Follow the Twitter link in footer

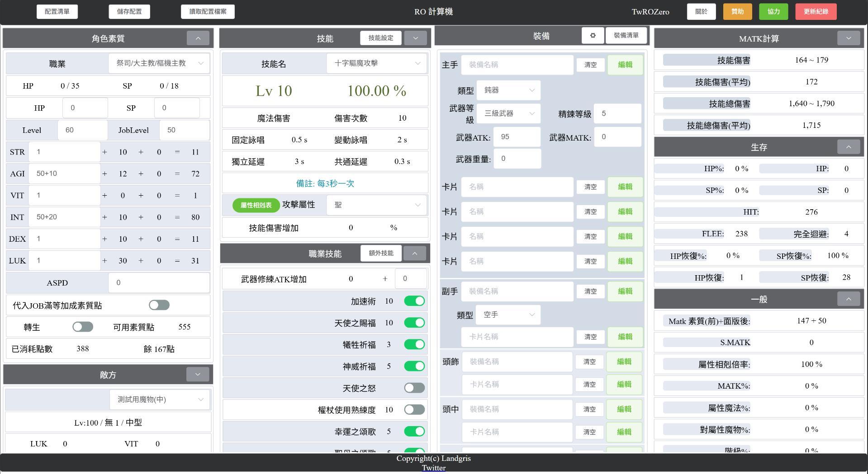[434, 468]
